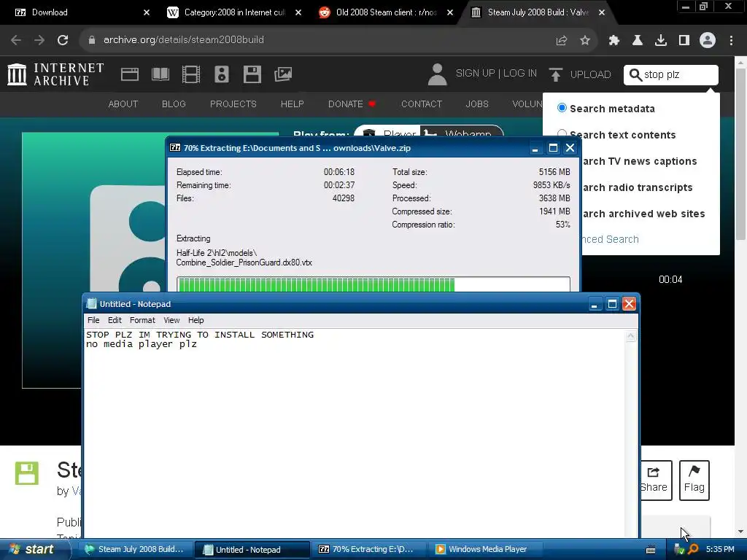Open the Web archive icon
Screen dimensions: 747x560
(x=130, y=74)
